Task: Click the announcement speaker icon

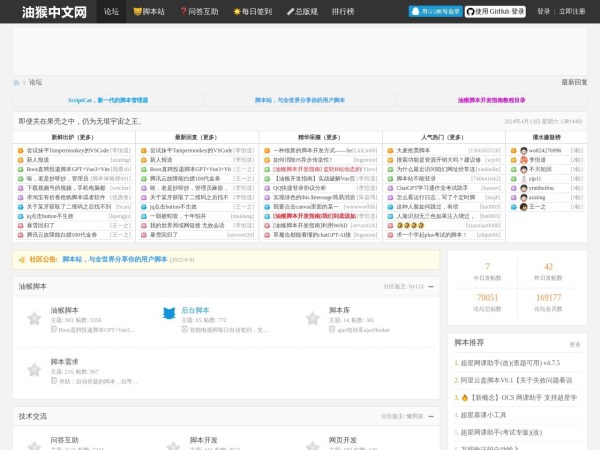Action: tap(22, 260)
